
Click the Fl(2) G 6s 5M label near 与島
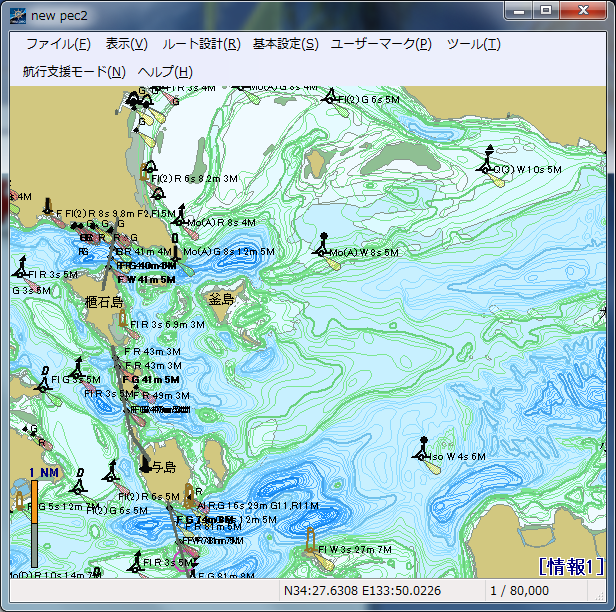[x=117, y=511]
